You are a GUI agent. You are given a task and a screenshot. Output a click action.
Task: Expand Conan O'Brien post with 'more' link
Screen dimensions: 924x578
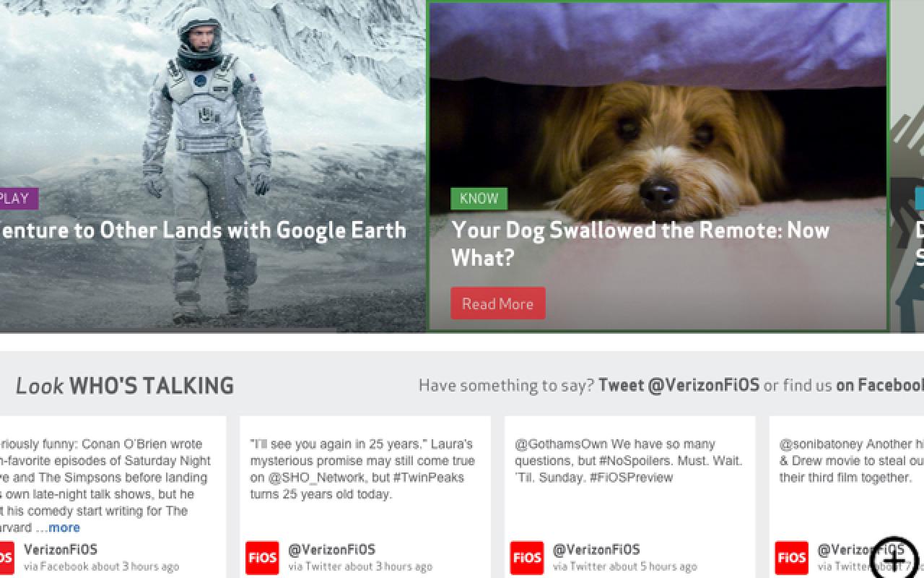[x=64, y=527]
